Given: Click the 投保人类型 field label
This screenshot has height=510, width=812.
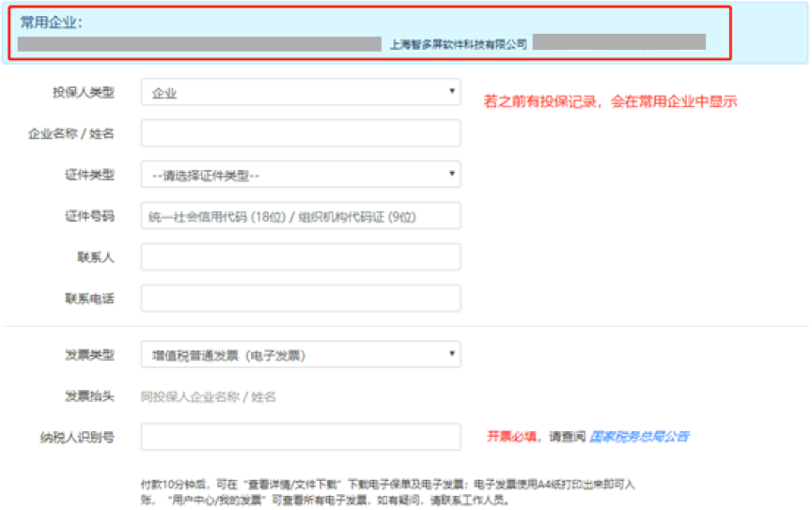Looking at the screenshot, I should (83, 92).
